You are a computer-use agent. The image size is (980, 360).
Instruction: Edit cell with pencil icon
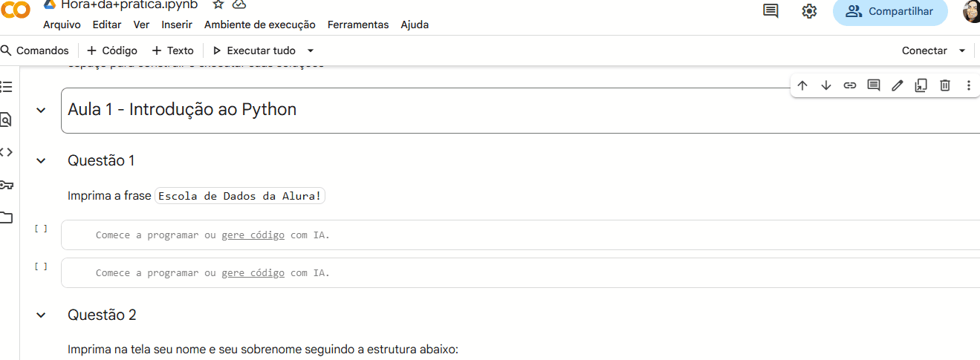(x=898, y=85)
